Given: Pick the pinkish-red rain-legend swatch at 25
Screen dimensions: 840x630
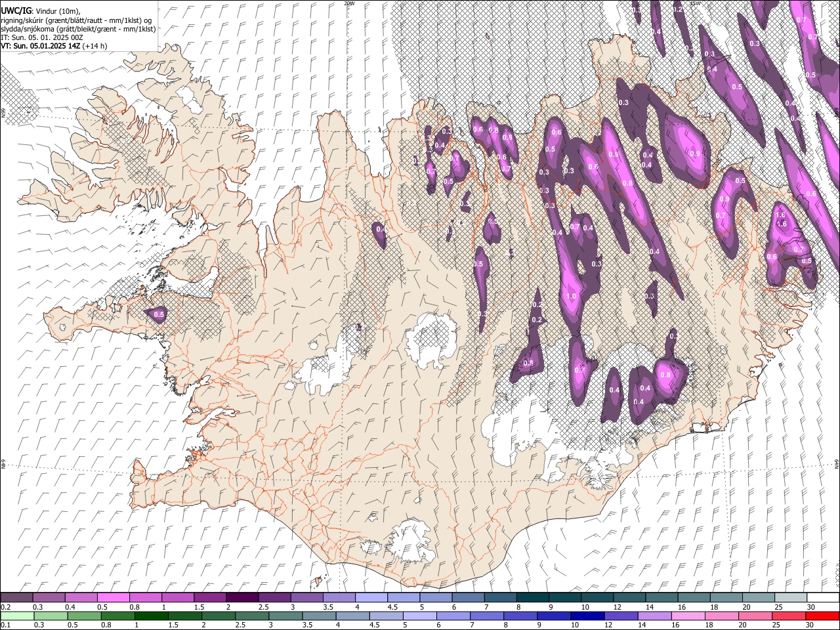Looking at the screenshot, I should pos(788,616).
